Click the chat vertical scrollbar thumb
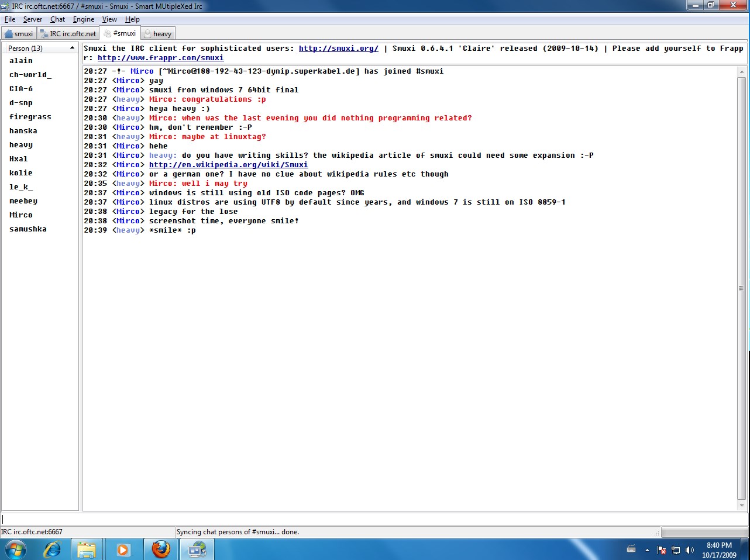 pyautogui.click(x=742, y=288)
